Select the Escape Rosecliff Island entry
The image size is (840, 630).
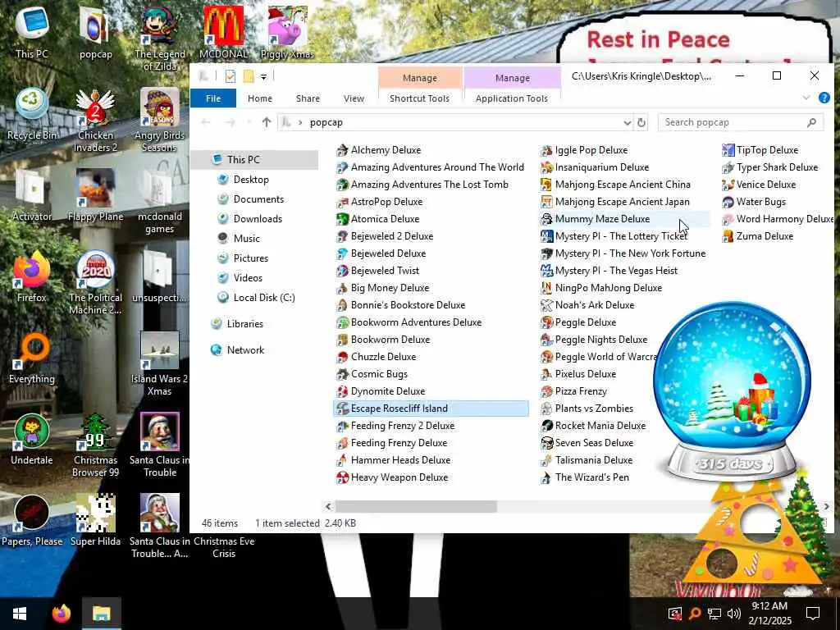coord(431,409)
